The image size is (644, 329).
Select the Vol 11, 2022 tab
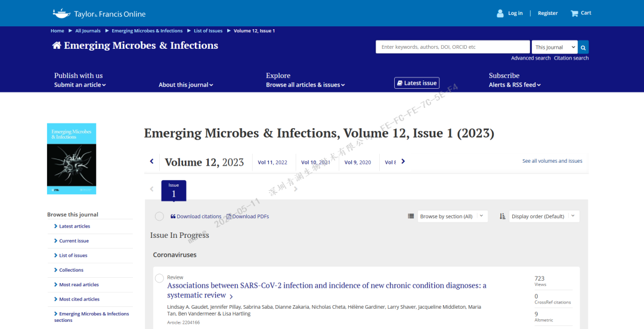(273, 162)
